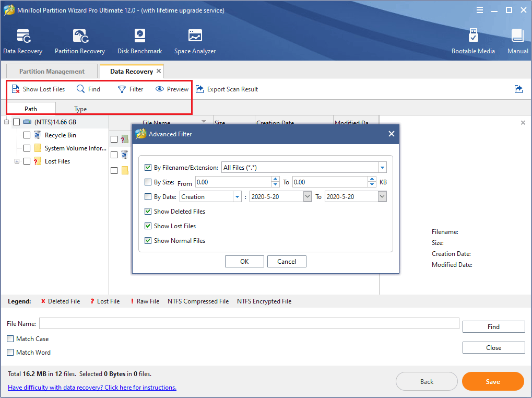Click the Back button

(x=427, y=382)
